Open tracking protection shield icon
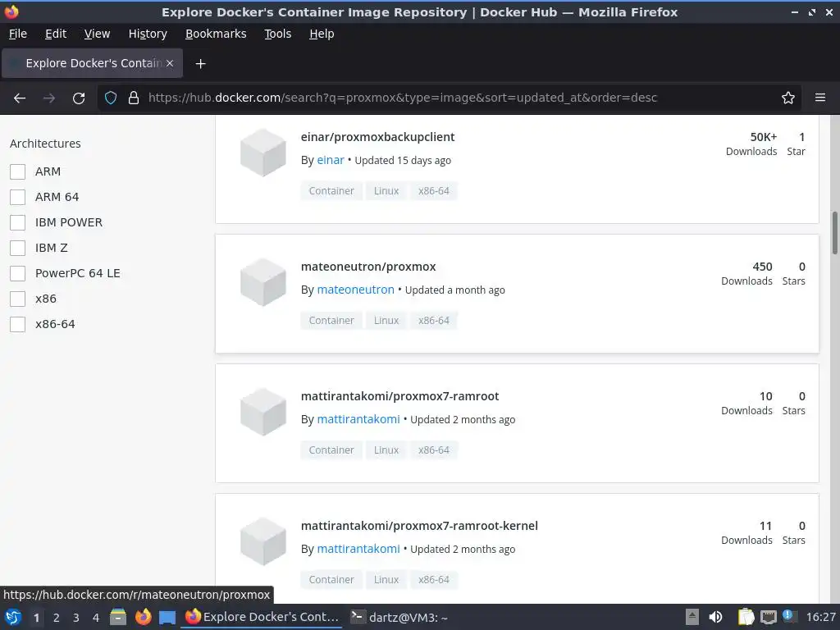This screenshot has height=630, width=840. click(x=111, y=98)
